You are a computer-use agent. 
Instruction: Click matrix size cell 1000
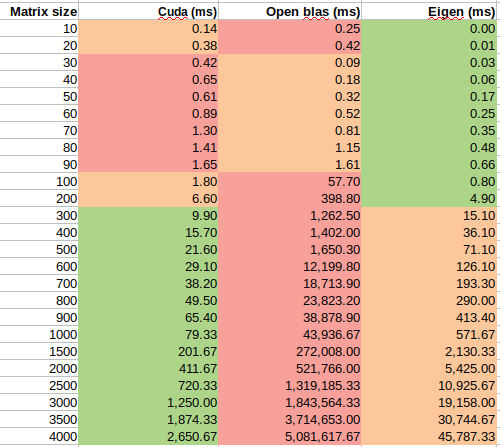[39, 335]
